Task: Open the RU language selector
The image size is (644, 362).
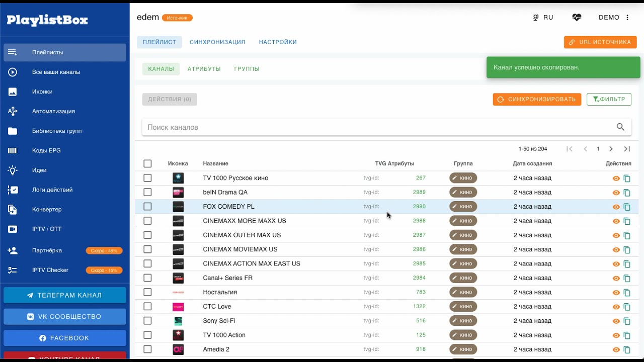Action: tap(543, 17)
